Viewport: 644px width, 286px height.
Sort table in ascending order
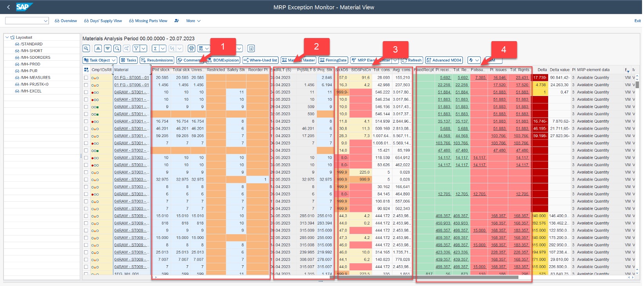98,48
